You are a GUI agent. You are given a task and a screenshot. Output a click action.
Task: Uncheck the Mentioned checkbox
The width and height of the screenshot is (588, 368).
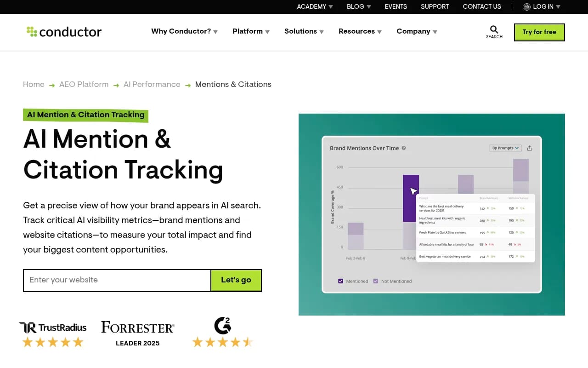(x=341, y=281)
